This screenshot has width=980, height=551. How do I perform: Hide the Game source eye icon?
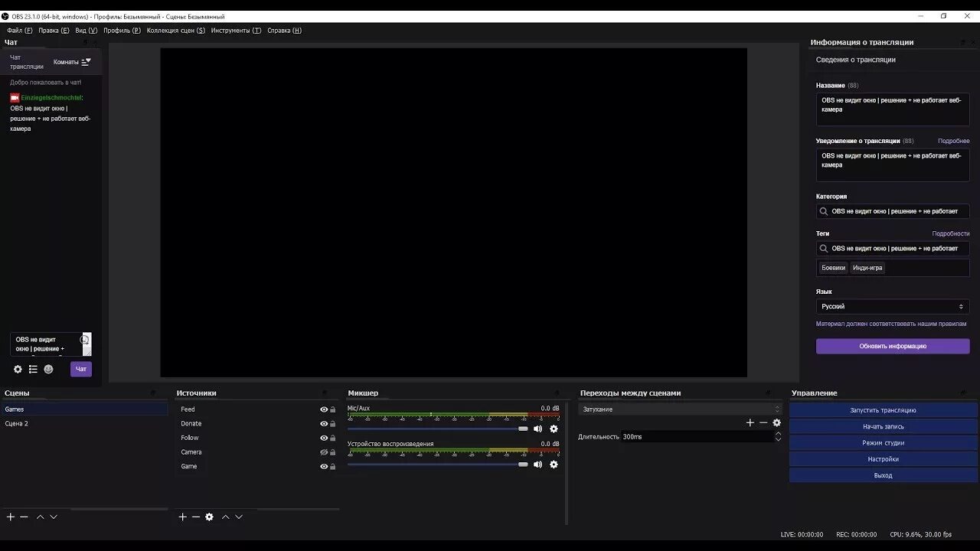pos(324,467)
